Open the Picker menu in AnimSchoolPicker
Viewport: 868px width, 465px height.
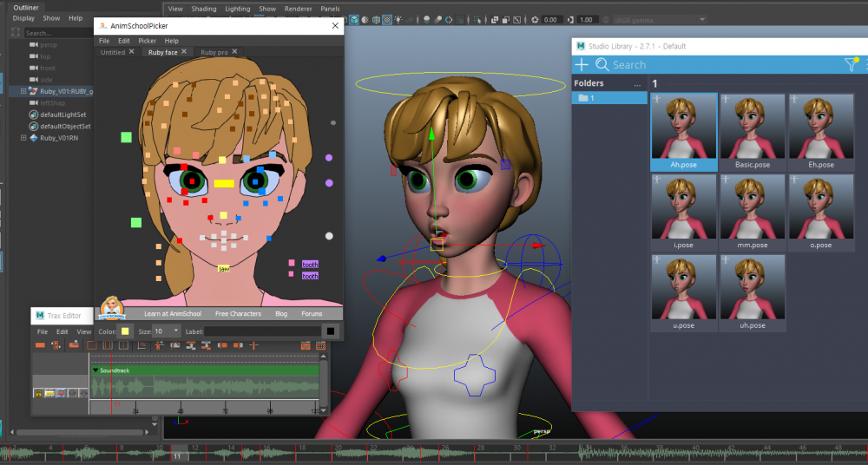[x=148, y=41]
